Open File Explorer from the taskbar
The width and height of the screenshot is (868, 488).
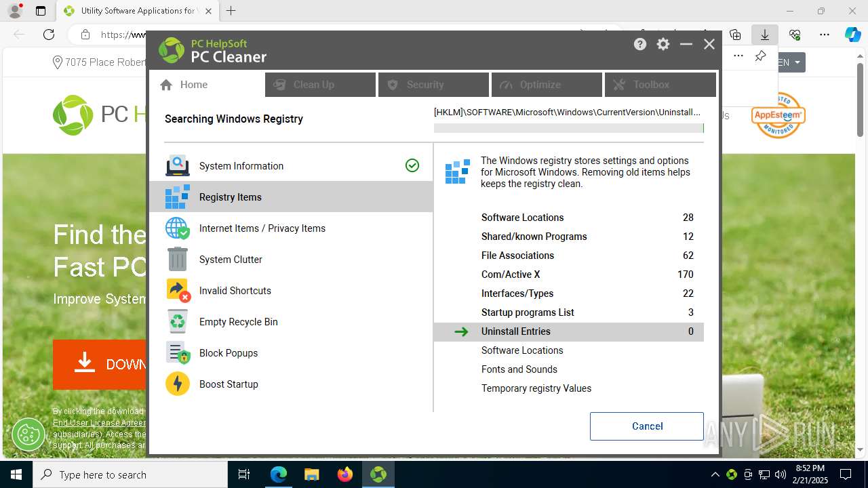311,474
